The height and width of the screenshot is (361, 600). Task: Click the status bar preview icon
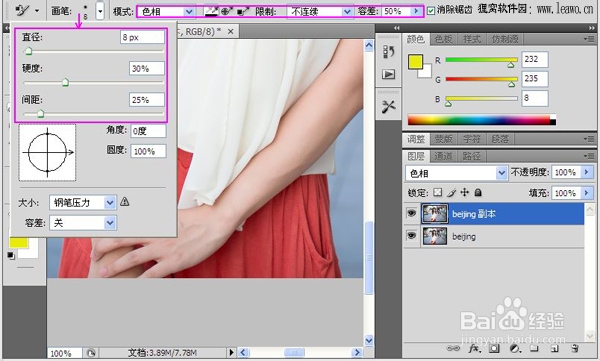coord(91,353)
